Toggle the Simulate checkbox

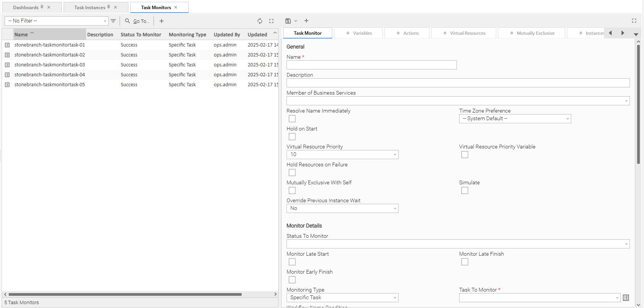465,190
